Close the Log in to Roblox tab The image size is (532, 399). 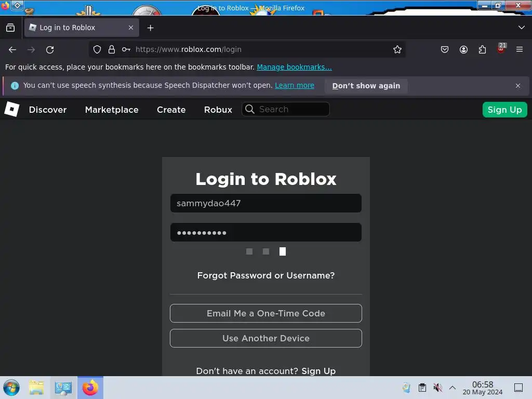click(131, 28)
